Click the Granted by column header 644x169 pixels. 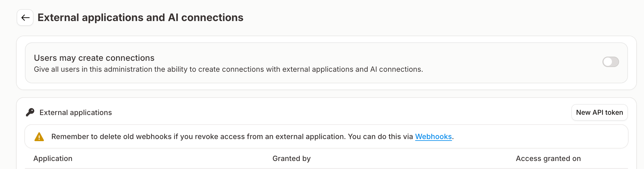click(291, 159)
